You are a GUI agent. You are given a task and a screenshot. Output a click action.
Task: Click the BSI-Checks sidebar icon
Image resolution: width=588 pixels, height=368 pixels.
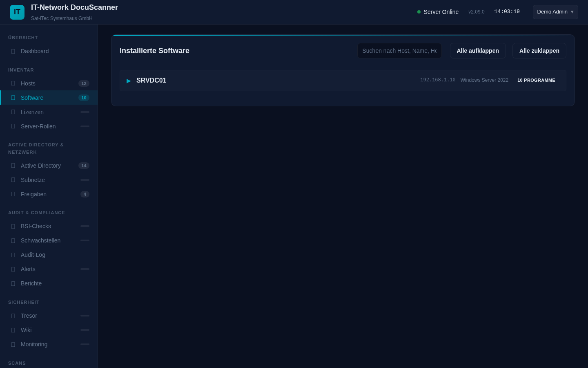click(13, 226)
